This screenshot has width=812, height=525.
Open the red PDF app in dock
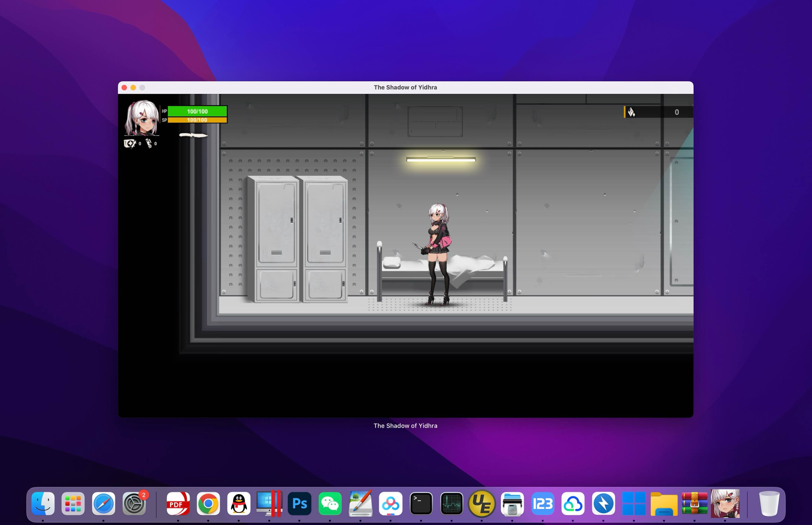(178, 503)
